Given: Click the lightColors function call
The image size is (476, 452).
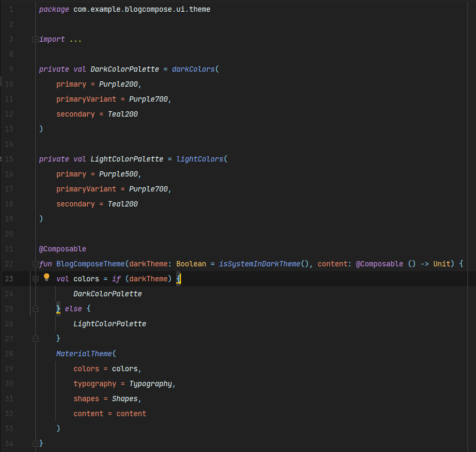Looking at the screenshot, I should click(200, 159).
